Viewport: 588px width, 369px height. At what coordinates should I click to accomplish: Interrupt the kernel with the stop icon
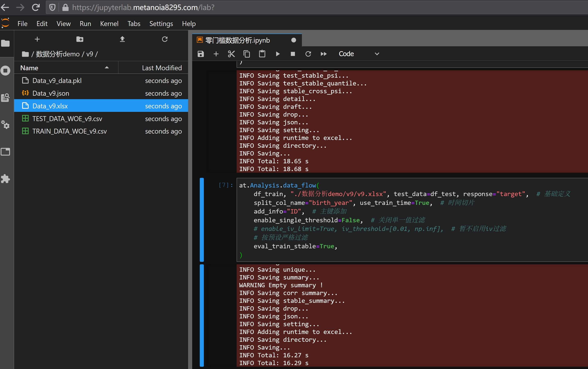(x=293, y=54)
